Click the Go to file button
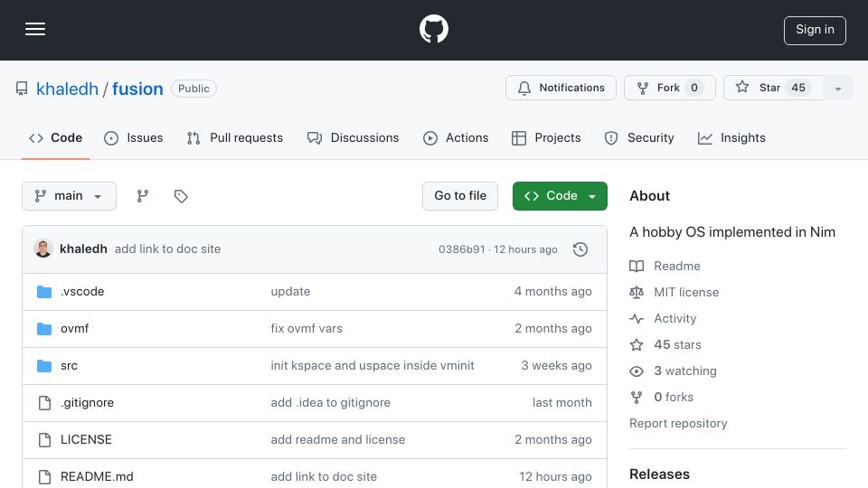 (460, 196)
